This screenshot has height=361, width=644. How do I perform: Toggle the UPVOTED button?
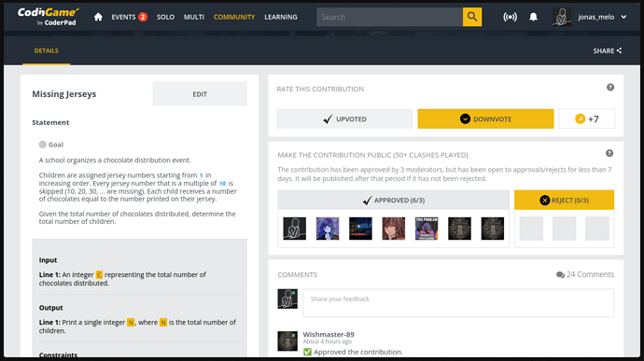(x=344, y=119)
